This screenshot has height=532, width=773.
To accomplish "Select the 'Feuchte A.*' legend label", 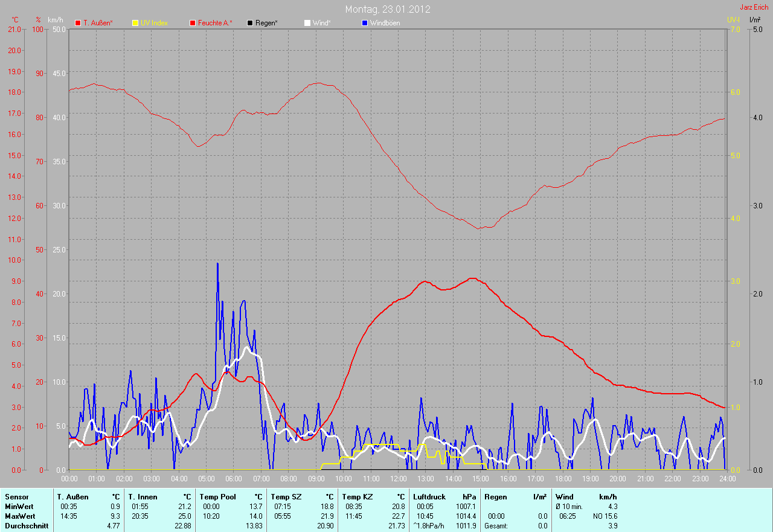I will click(216, 23).
